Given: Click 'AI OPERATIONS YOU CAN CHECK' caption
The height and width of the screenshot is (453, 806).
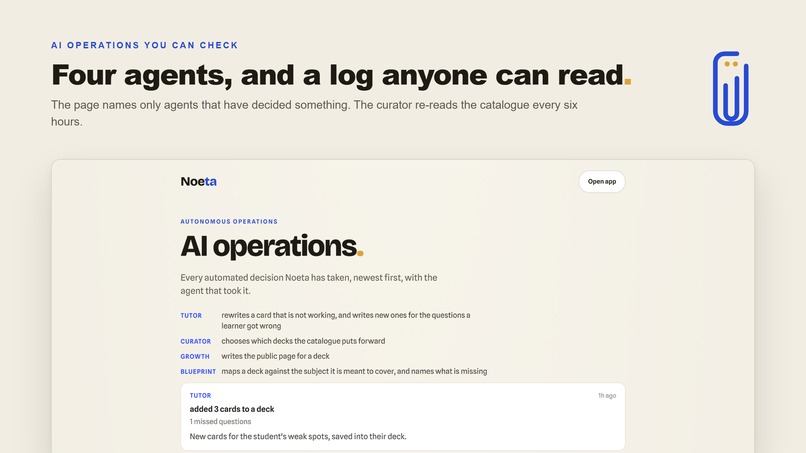Looking at the screenshot, I should (144, 45).
